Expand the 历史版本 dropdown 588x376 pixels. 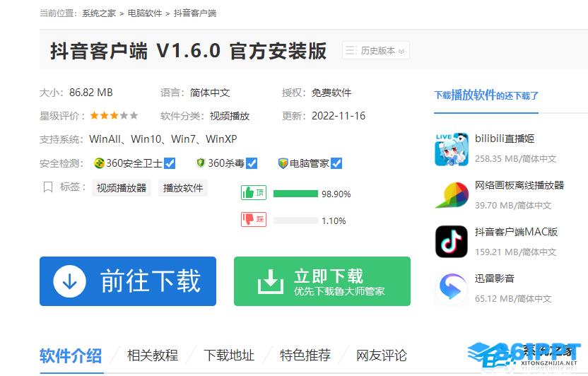click(x=376, y=50)
